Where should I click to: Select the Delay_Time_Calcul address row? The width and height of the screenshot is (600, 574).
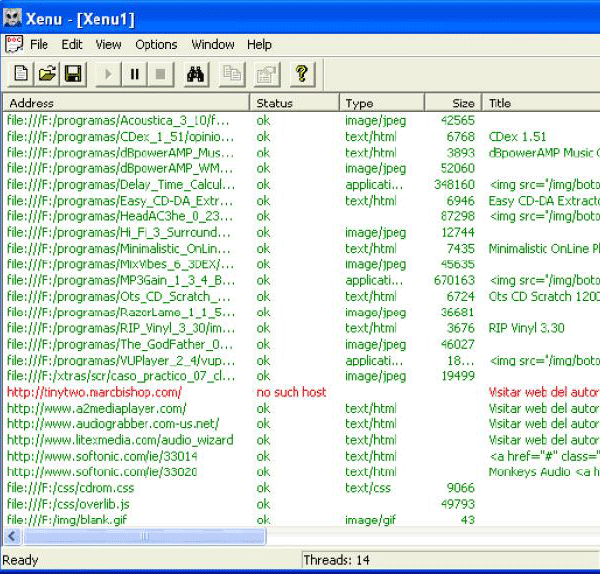[121, 184]
